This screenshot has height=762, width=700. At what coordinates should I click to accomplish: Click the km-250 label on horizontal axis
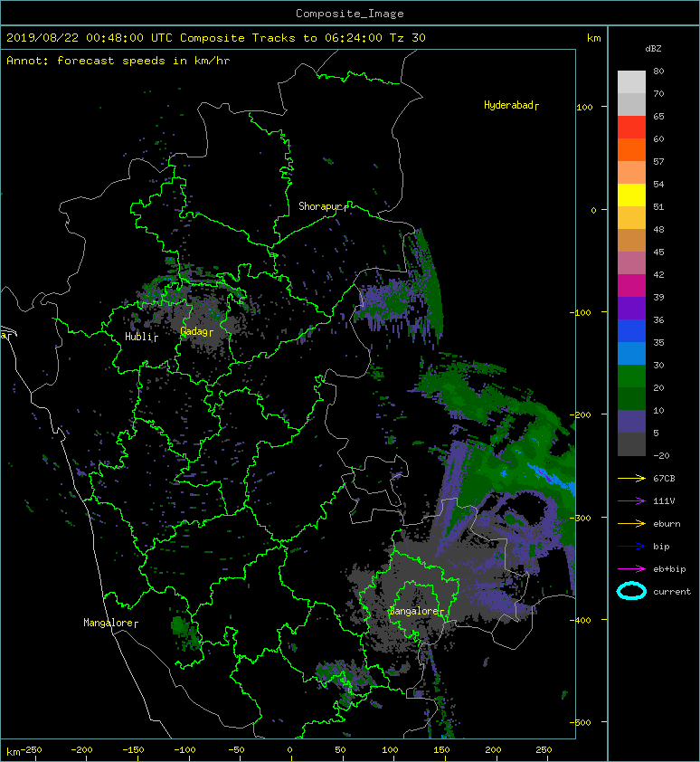coord(24,751)
